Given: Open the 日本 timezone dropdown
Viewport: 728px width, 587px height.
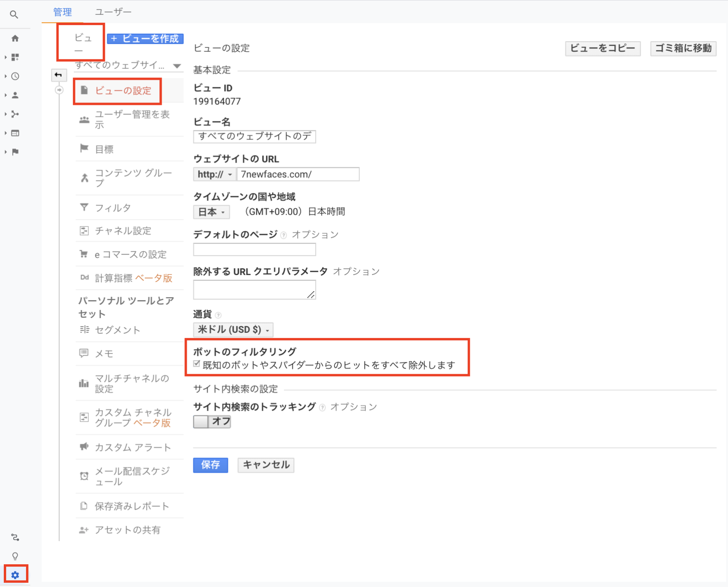Looking at the screenshot, I should [211, 211].
